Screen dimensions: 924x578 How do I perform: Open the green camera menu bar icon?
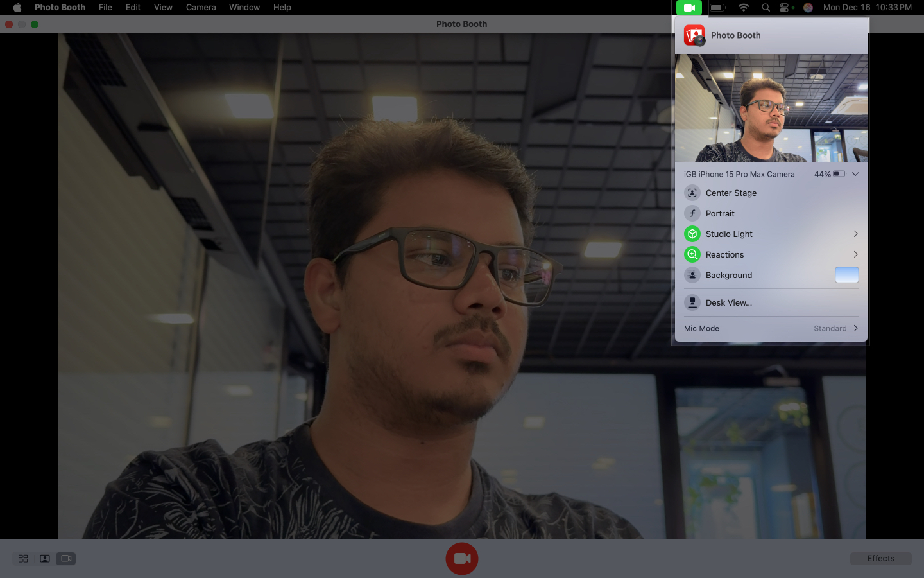pos(689,8)
